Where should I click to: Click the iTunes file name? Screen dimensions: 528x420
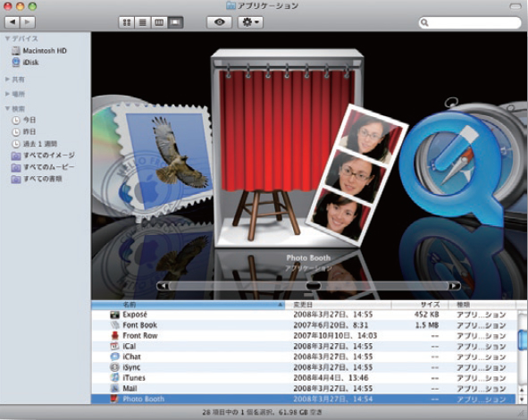pyautogui.click(x=134, y=378)
